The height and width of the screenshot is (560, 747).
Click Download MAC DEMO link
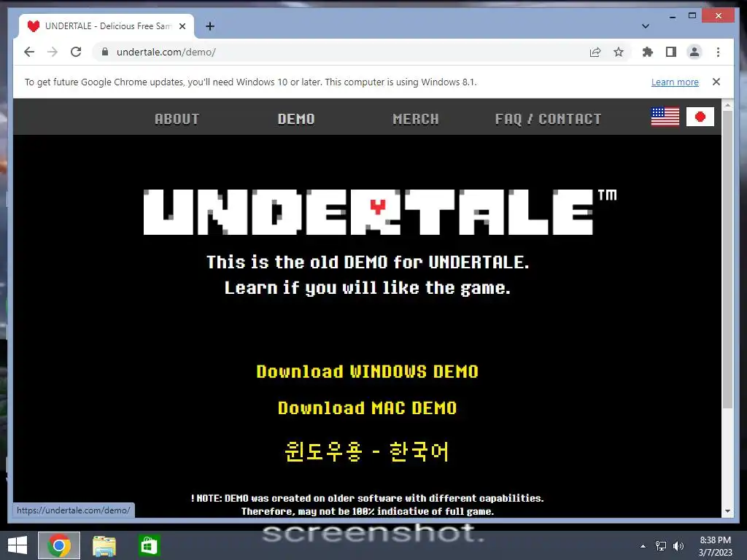367,408
